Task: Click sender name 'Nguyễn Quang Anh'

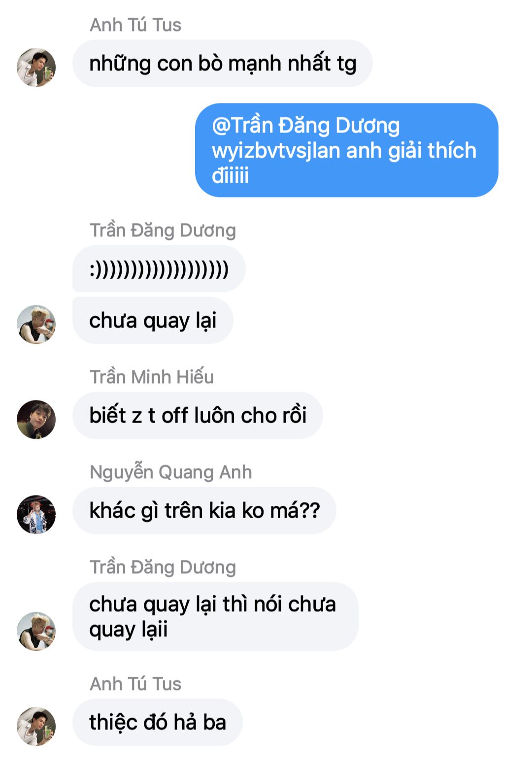Action: point(170,472)
